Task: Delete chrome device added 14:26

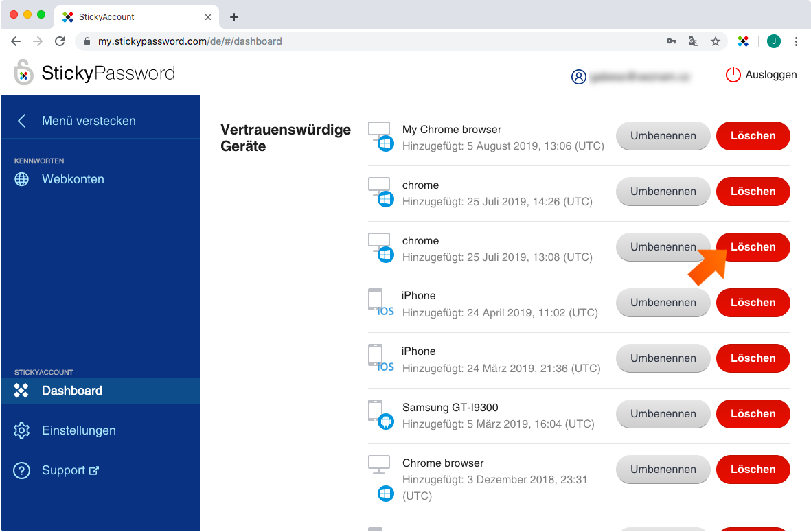Action: point(753,192)
